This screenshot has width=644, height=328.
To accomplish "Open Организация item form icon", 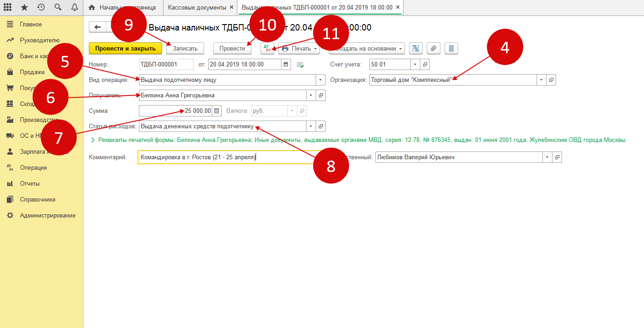I will click(x=551, y=80).
